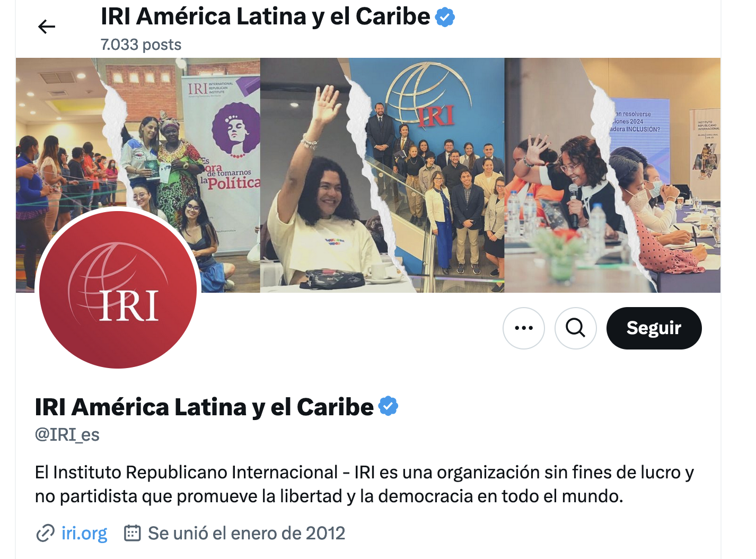The width and height of the screenshot is (756, 559).
Task: Click the header title IRI América Latina
Action: click(x=265, y=16)
